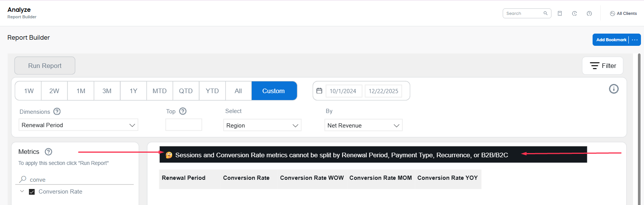Screen dimensions: 644x205
Task: Click the Renewal Period column header
Action: (184, 178)
